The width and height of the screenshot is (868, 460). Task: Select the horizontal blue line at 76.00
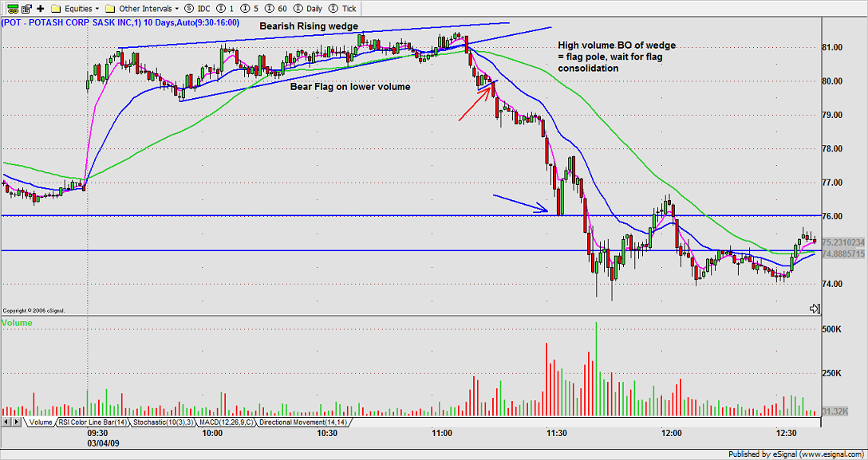411,215
